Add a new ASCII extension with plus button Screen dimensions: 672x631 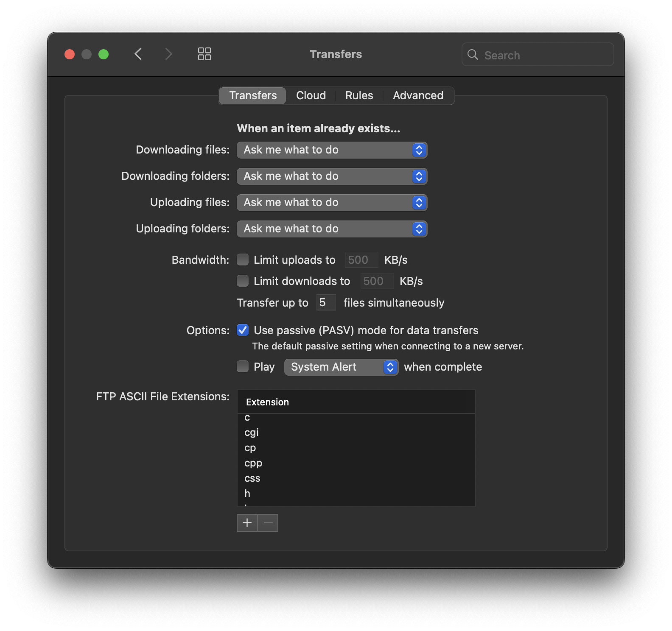pyautogui.click(x=247, y=523)
